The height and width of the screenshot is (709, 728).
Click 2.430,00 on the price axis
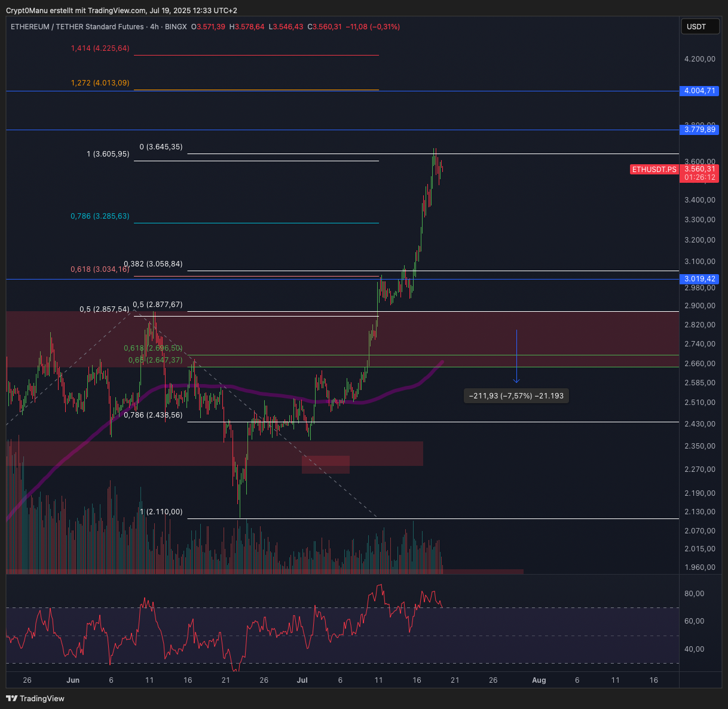[699, 423]
